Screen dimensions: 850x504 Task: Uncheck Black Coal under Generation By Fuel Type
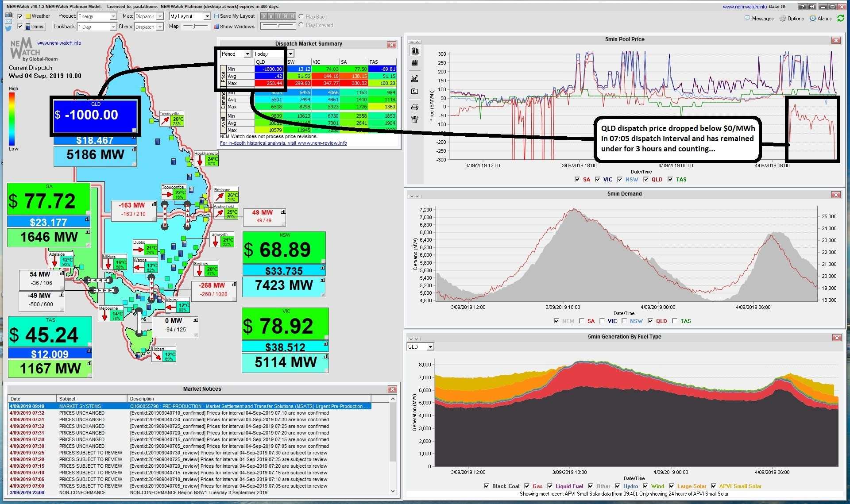click(x=486, y=486)
